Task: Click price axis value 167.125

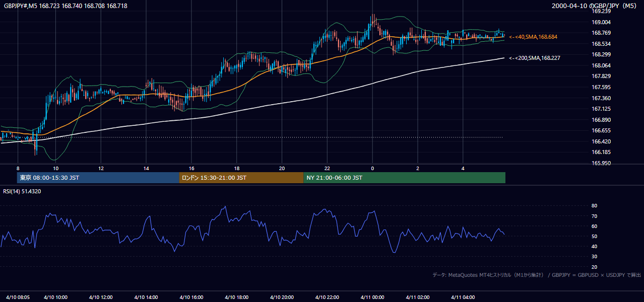Action: click(601, 109)
